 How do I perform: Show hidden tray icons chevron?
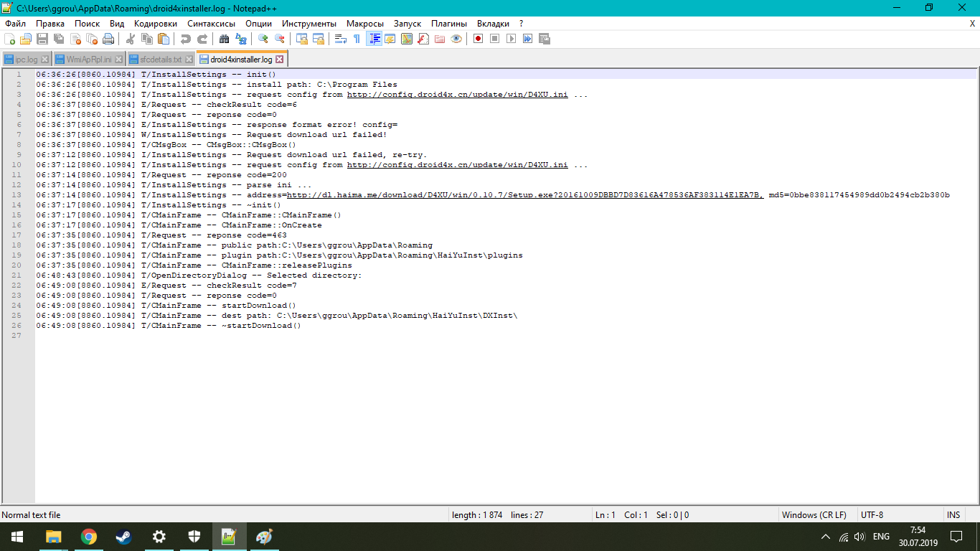click(x=826, y=537)
